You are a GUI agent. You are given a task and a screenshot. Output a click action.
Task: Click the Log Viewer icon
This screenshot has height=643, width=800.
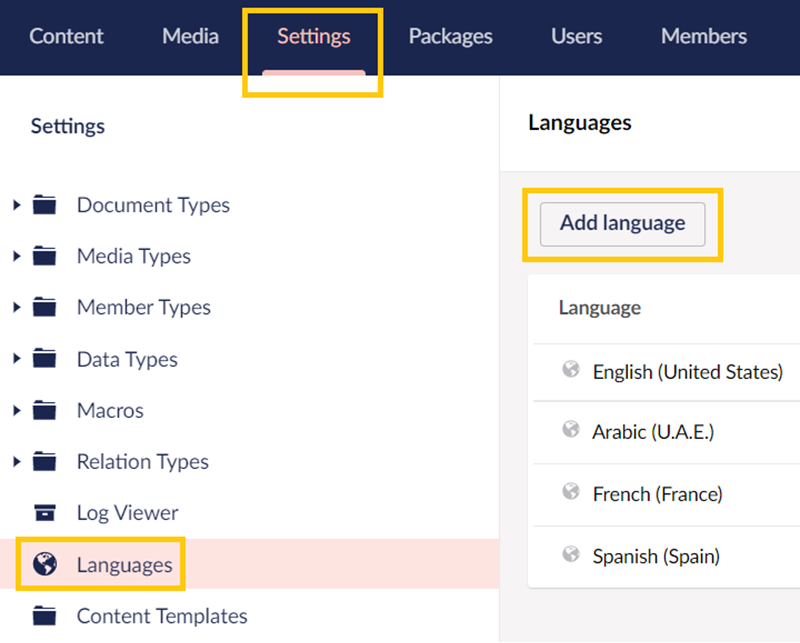tap(45, 512)
